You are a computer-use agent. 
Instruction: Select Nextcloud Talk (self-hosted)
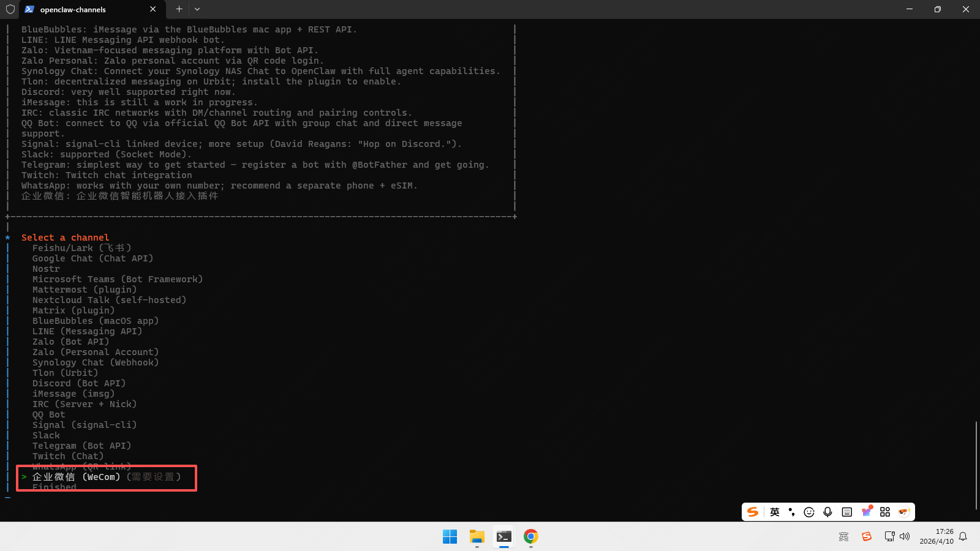point(109,300)
